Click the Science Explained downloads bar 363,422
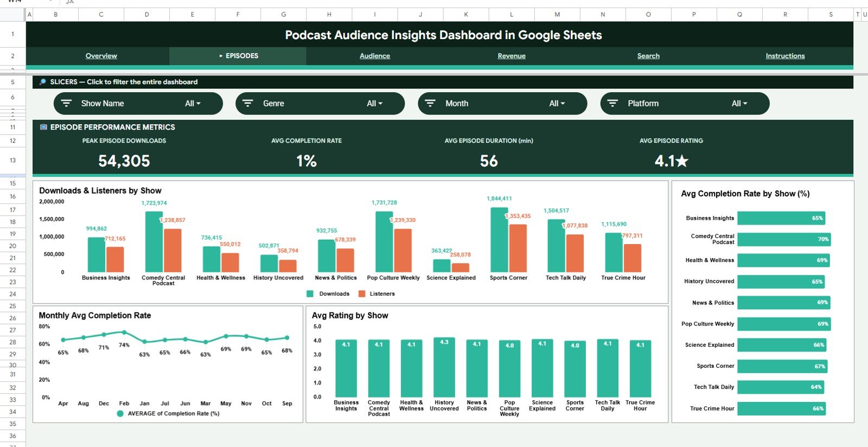The height and width of the screenshot is (447, 868). (x=442, y=266)
